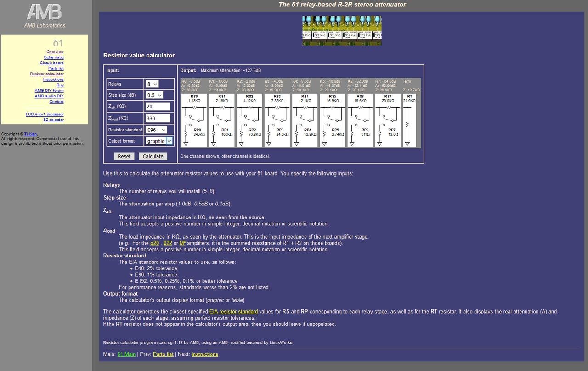Open the EIA resistor standard link
Screen dimensions: 588x371
pyautogui.click(x=233, y=312)
